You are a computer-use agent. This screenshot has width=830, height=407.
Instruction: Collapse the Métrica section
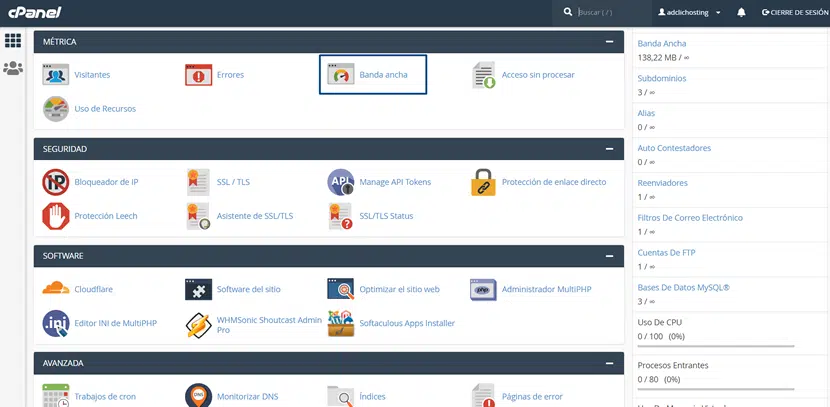point(609,42)
